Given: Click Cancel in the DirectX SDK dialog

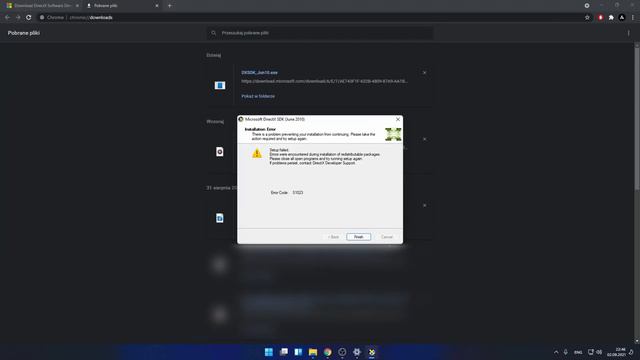Looking at the screenshot, I should (x=387, y=237).
